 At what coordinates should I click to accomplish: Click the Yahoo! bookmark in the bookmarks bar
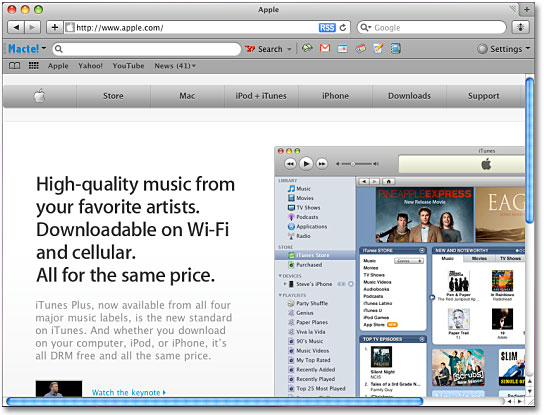coord(90,66)
